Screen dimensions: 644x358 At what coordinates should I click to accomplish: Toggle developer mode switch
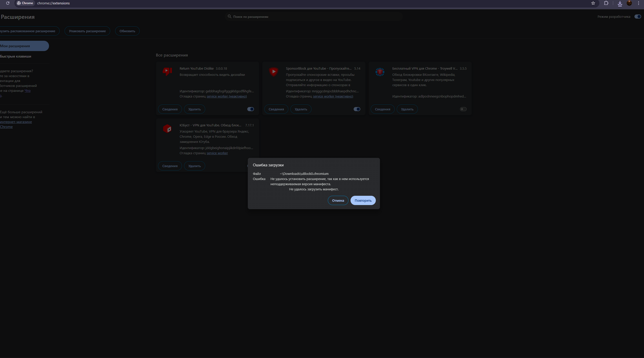pos(637,17)
